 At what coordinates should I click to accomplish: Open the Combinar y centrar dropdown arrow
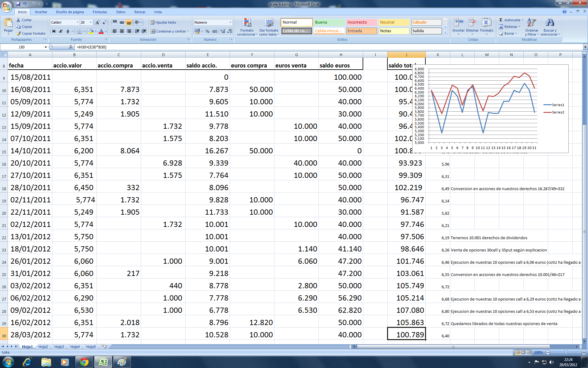coord(188,31)
